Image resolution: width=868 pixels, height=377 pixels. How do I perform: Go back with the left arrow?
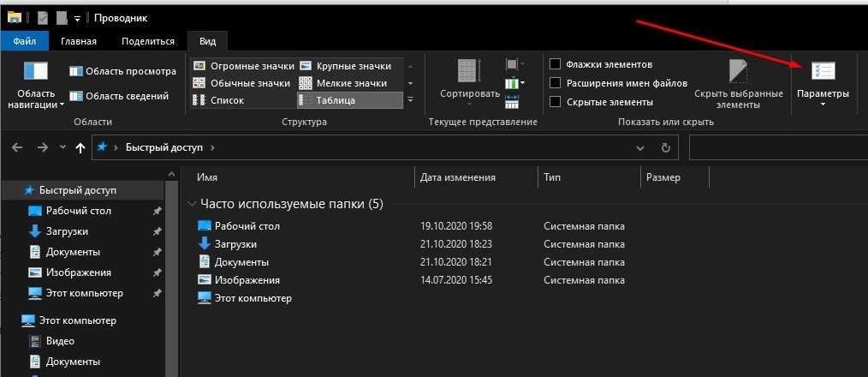tap(17, 147)
